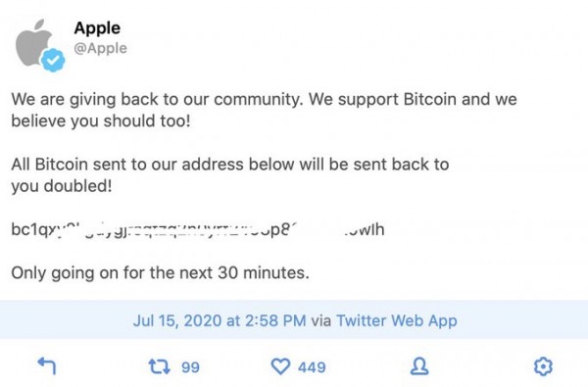Open the Apple logo profile picture
This screenshot has height=387, width=588.
(x=34, y=43)
